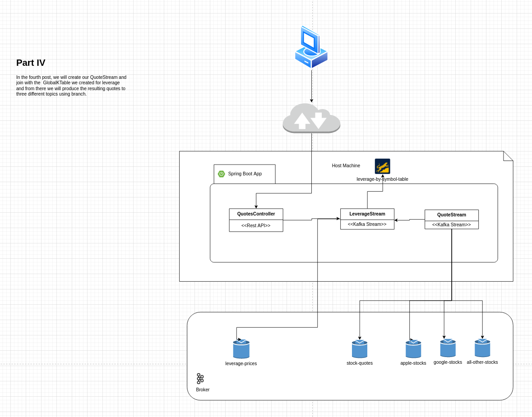Click the <<Rest API>> stereotype row

256,226
